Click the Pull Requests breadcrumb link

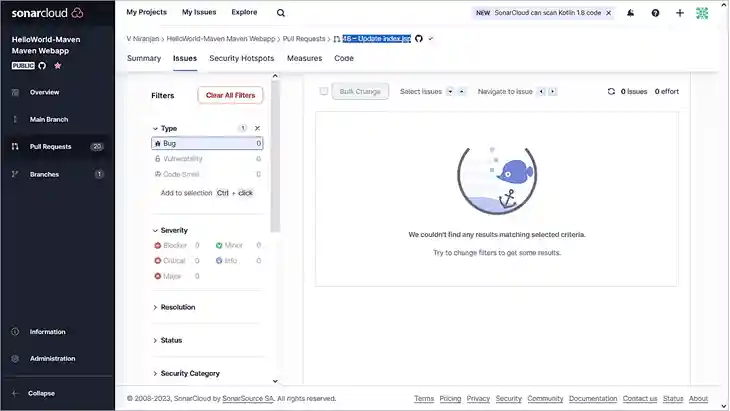coord(304,39)
